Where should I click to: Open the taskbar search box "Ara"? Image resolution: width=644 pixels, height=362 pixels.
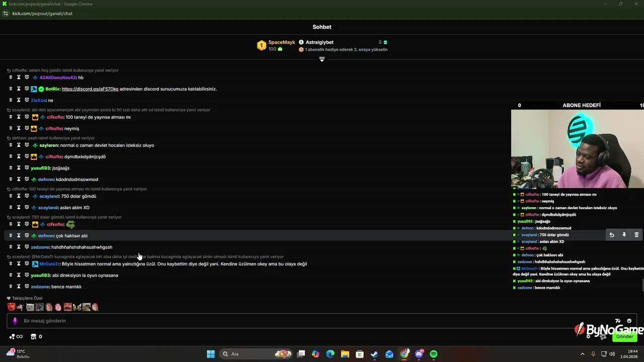(x=257, y=354)
